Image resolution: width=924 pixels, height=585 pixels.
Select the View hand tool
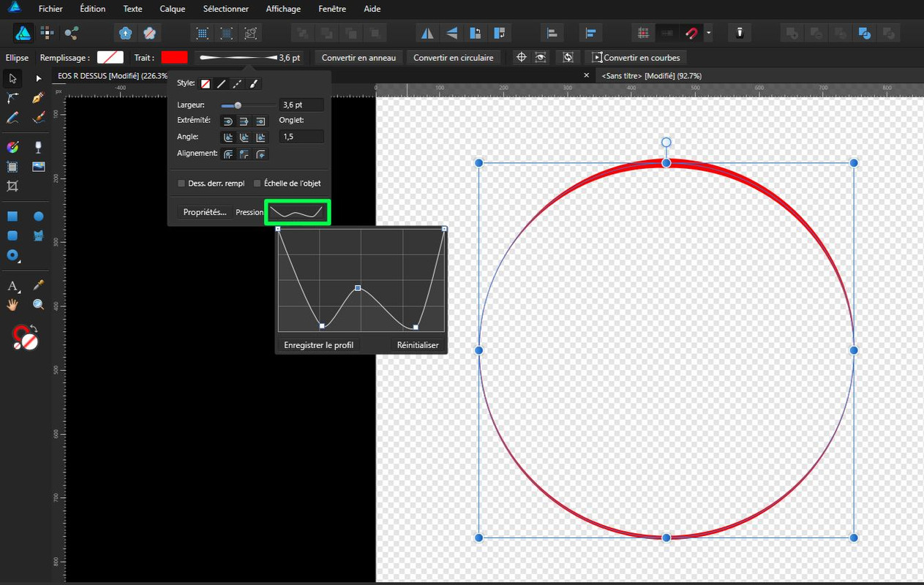[x=12, y=305]
